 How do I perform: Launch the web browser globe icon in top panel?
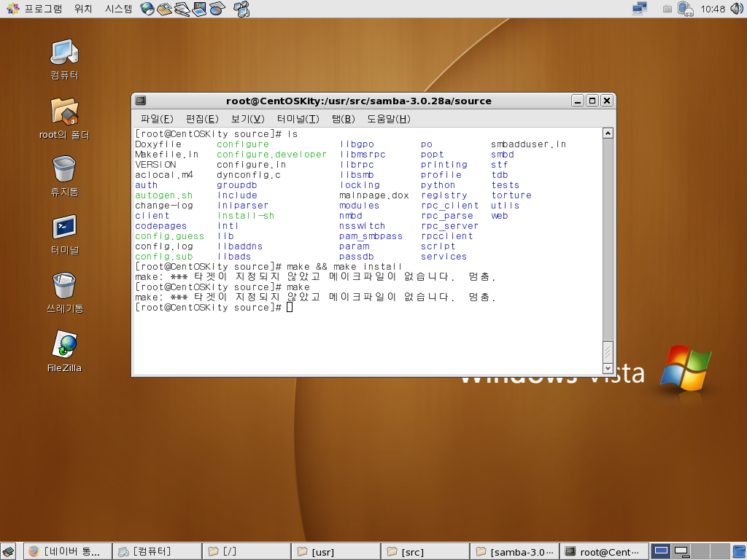(x=147, y=9)
